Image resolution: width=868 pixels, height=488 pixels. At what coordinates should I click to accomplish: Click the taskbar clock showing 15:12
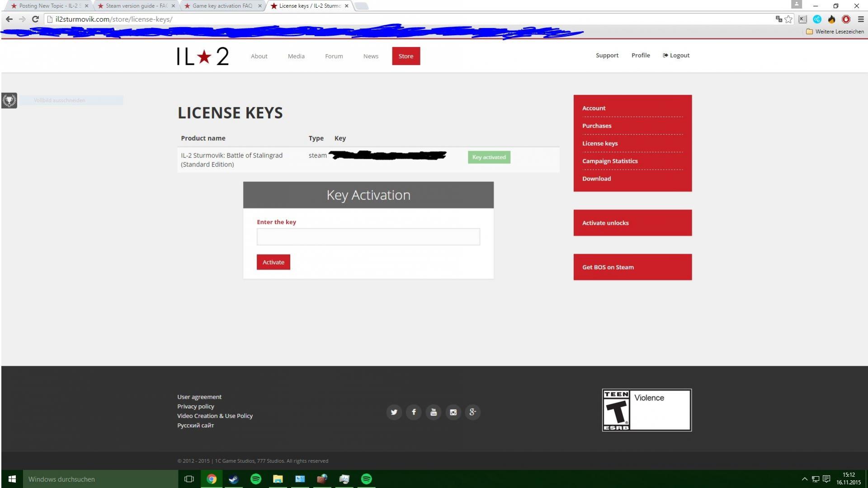tap(849, 479)
